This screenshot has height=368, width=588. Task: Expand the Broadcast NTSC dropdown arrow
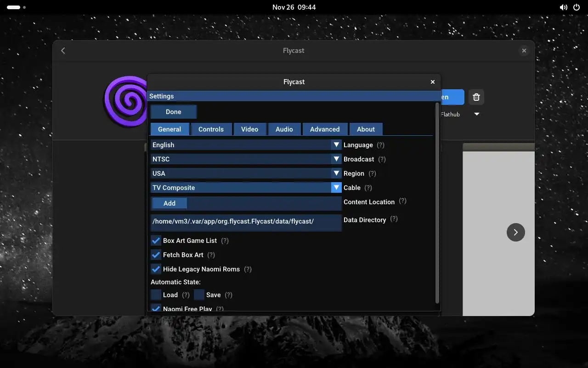(x=336, y=159)
